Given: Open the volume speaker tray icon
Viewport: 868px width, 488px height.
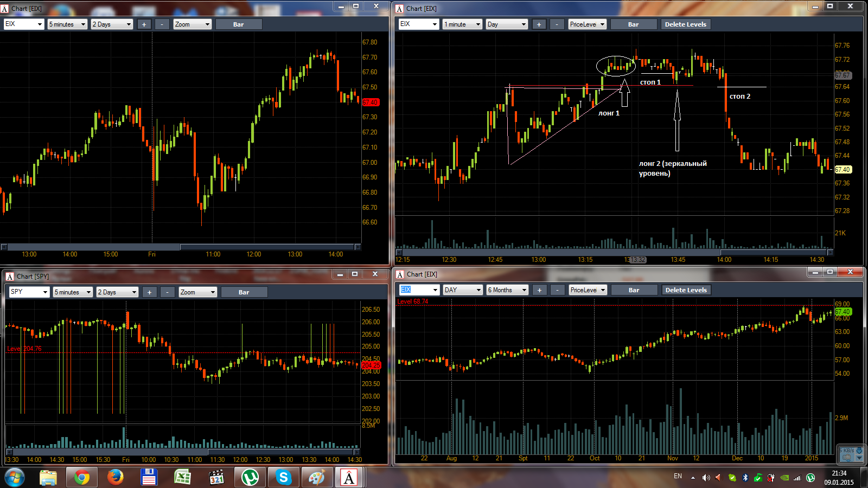Looking at the screenshot, I should coord(706,478).
